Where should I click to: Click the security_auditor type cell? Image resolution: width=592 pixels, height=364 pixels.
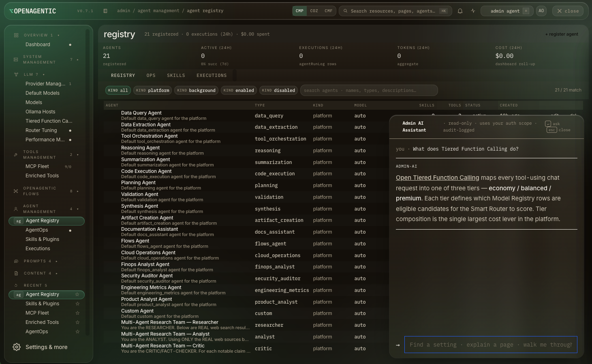pos(278,279)
